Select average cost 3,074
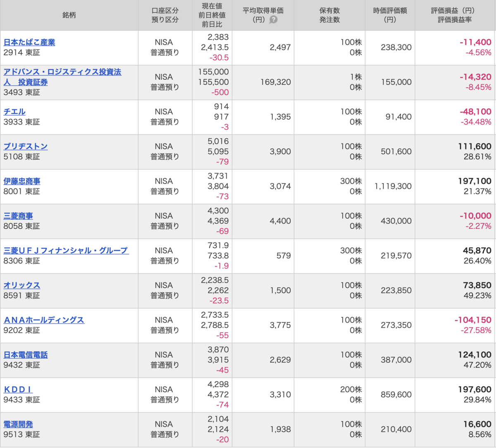This screenshot has height=448, width=496. point(280,186)
